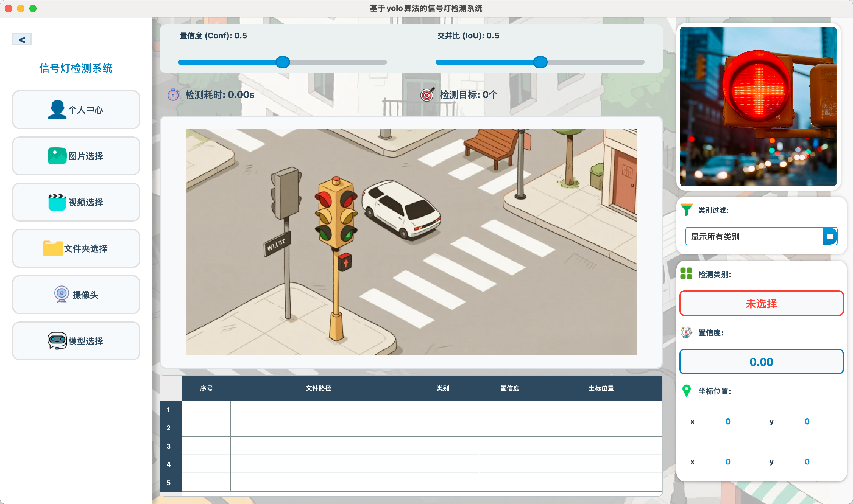Click the green picture icon 图片选择
The image size is (853, 504).
pos(57,156)
